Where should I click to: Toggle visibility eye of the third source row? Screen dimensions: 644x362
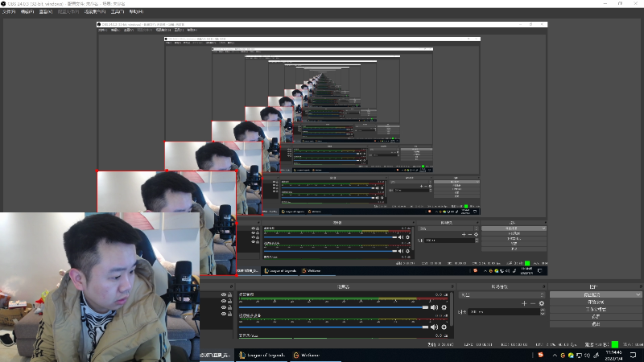(x=224, y=307)
